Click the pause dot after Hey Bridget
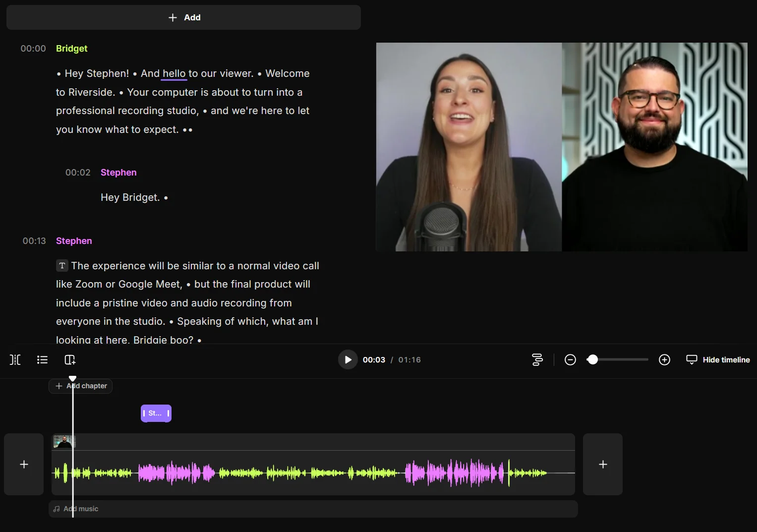This screenshot has height=532, width=757. tap(166, 198)
